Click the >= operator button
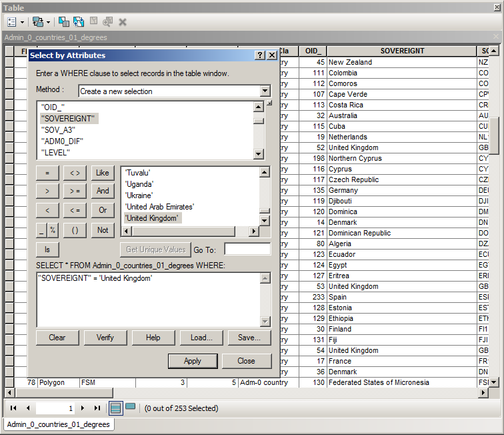The width and height of the screenshot is (504, 435). [75, 191]
